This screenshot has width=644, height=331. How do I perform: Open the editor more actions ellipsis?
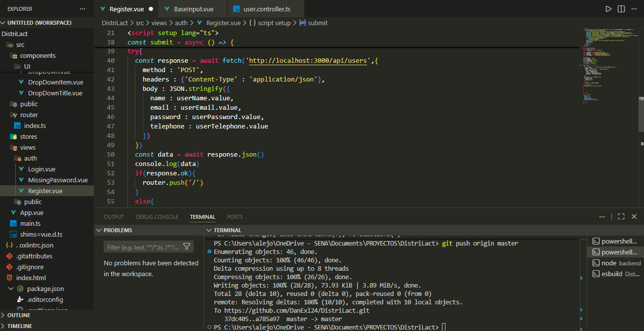pos(634,9)
